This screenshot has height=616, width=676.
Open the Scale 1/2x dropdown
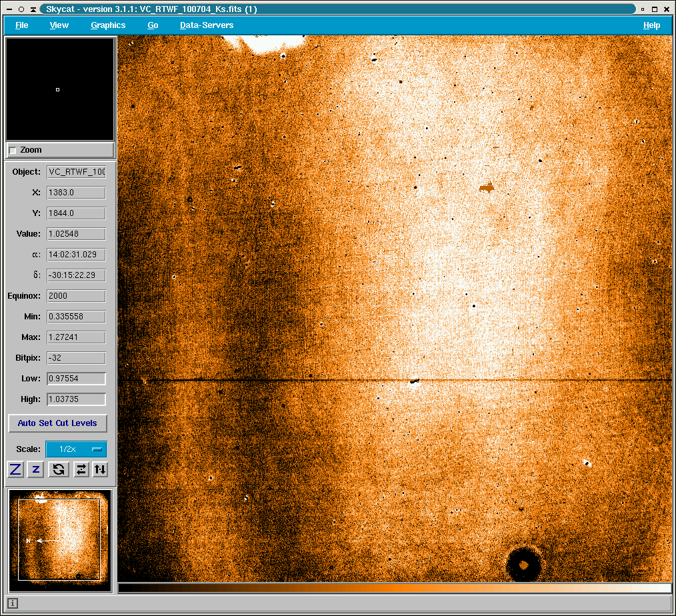click(x=76, y=449)
